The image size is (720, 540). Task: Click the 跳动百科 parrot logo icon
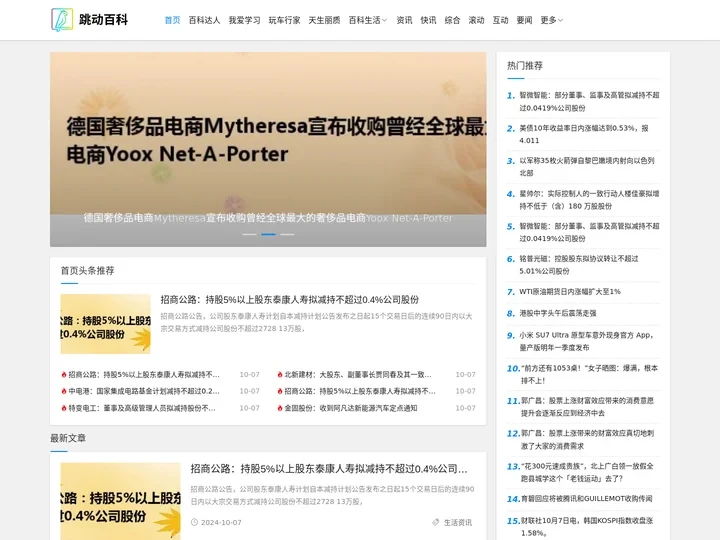click(x=62, y=20)
